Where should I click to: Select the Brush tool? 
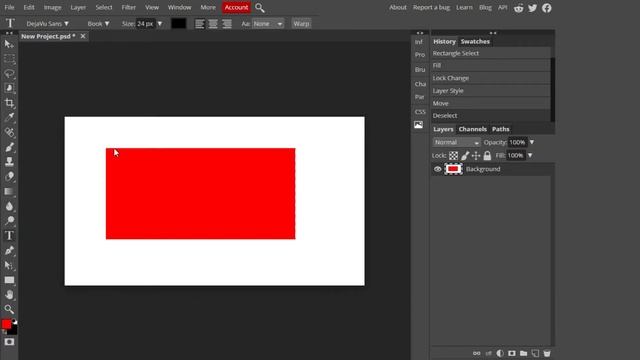[x=9, y=147]
